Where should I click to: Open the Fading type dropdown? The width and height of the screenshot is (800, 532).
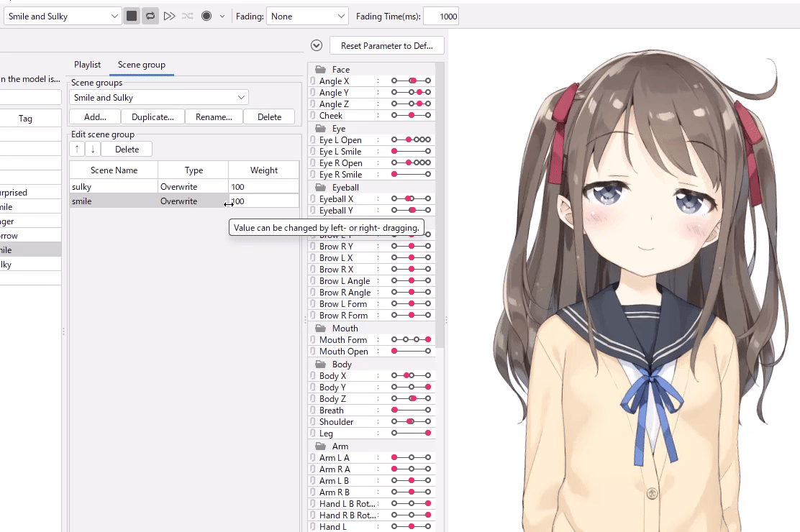pos(307,17)
